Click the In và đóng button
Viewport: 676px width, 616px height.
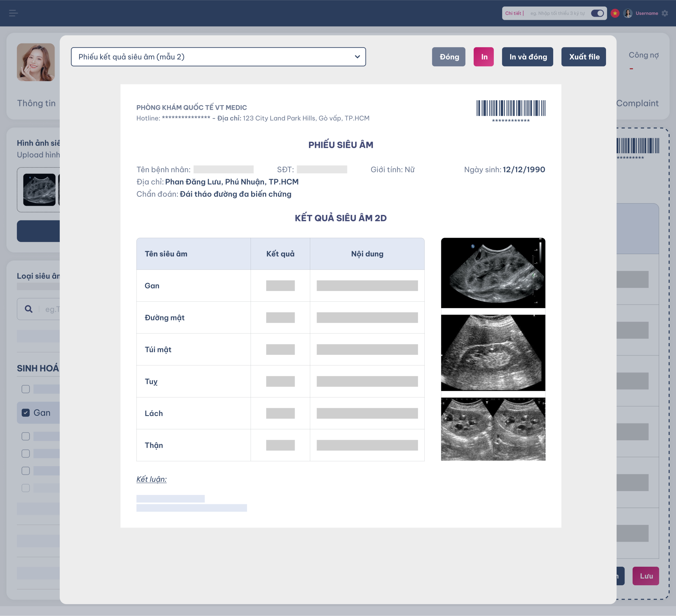coord(527,57)
